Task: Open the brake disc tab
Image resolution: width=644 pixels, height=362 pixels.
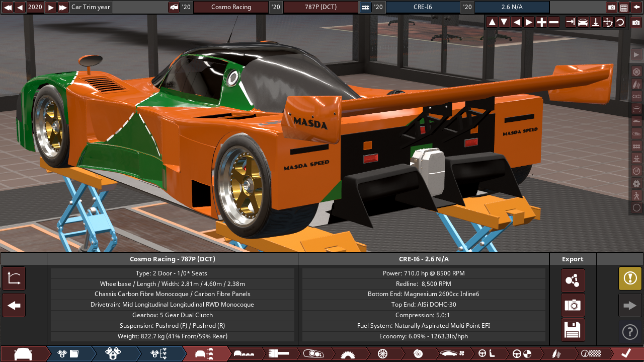Action: tap(418, 353)
